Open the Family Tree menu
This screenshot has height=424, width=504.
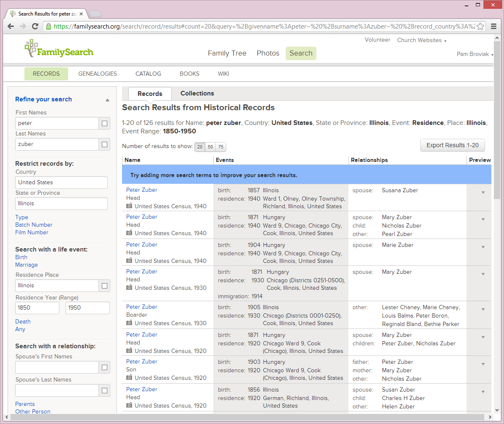pyautogui.click(x=227, y=53)
